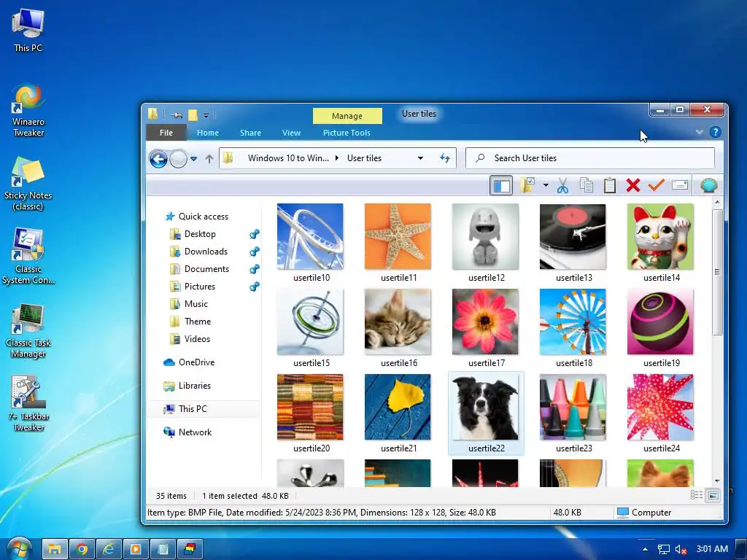The image size is (747, 560).
Task: Open Help with the question mark button
Action: tap(715, 132)
